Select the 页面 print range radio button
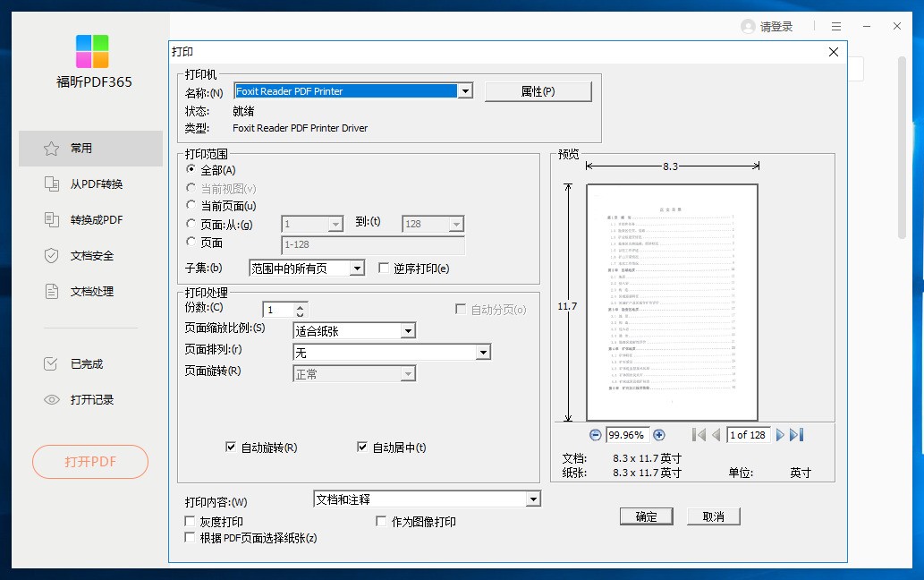Image resolution: width=924 pixels, height=580 pixels. pos(191,242)
